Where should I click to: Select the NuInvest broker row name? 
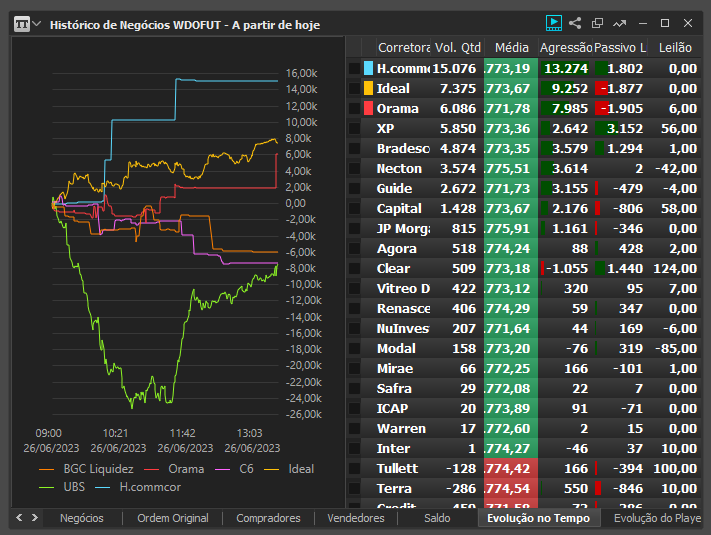coord(403,328)
